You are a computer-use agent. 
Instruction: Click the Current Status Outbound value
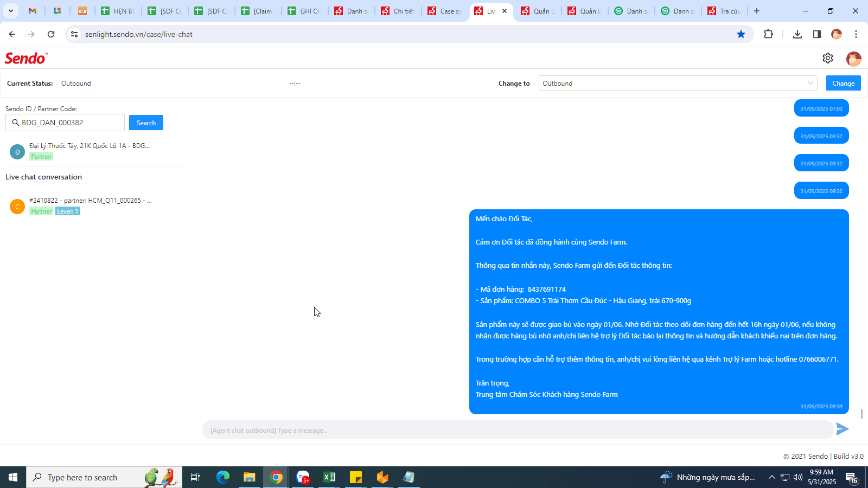[76, 84]
